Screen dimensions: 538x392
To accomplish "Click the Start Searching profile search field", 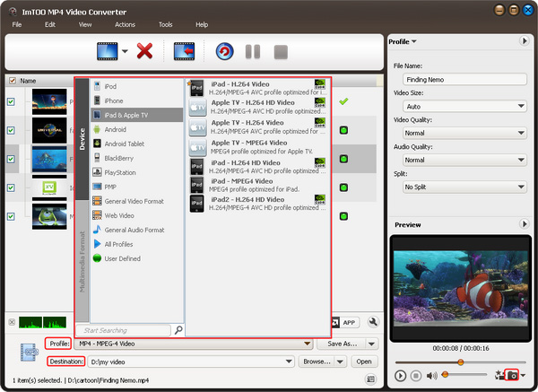I will [123, 330].
